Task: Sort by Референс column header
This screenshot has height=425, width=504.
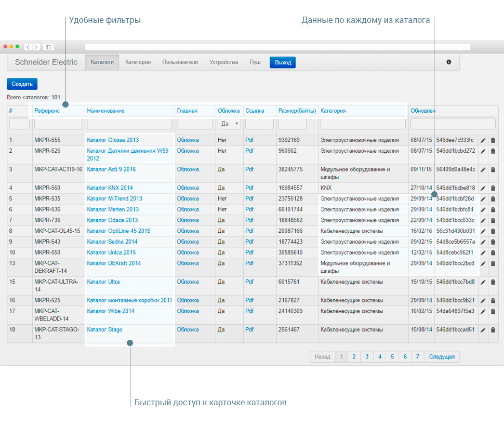Action: pyautogui.click(x=47, y=111)
